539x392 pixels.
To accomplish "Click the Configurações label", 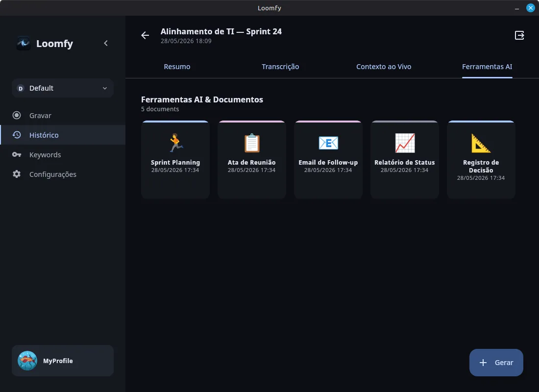I will pyautogui.click(x=53, y=174).
